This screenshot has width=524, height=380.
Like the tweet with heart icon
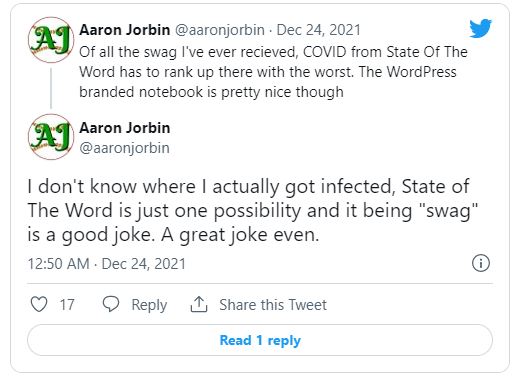coord(39,304)
